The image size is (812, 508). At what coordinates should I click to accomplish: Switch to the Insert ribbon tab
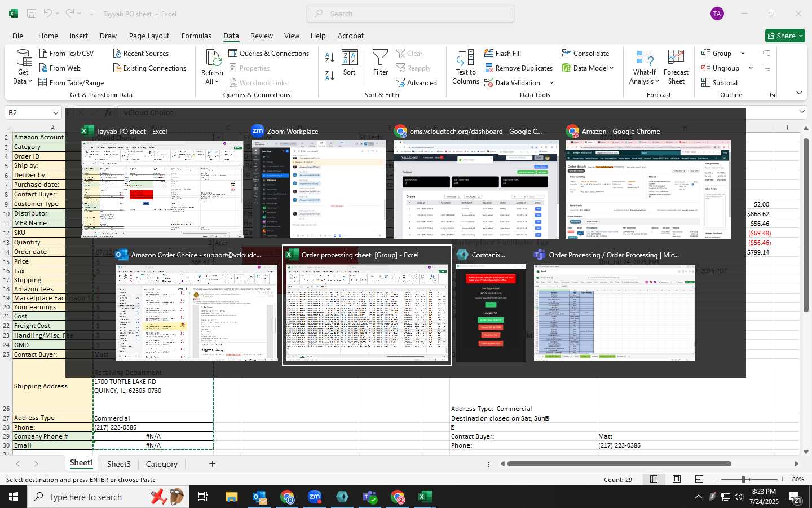pyautogui.click(x=79, y=36)
